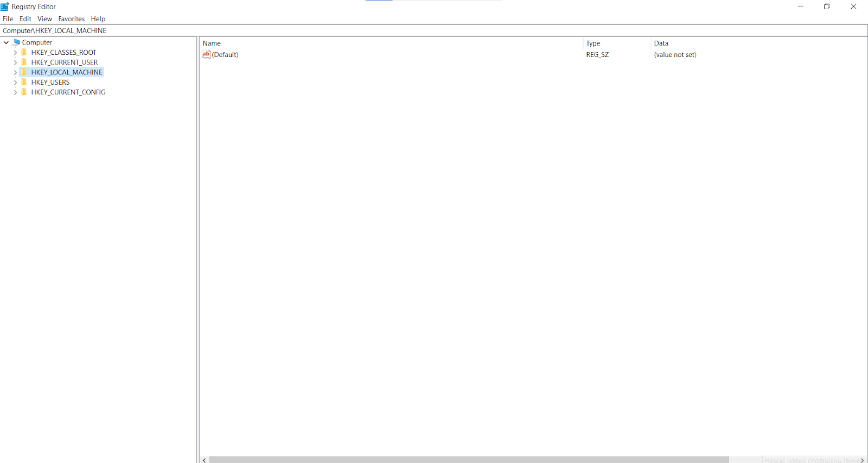Select the Computer root label
The width and height of the screenshot is (868, 463).
pyautogui.click(x=37, y=42)
